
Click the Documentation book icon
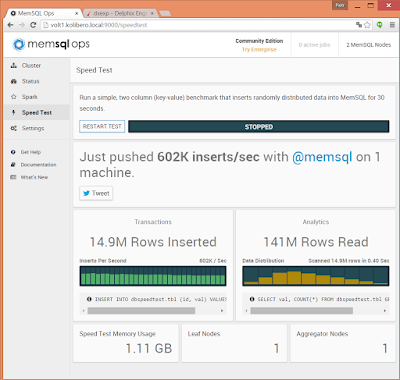coord(13,165)
